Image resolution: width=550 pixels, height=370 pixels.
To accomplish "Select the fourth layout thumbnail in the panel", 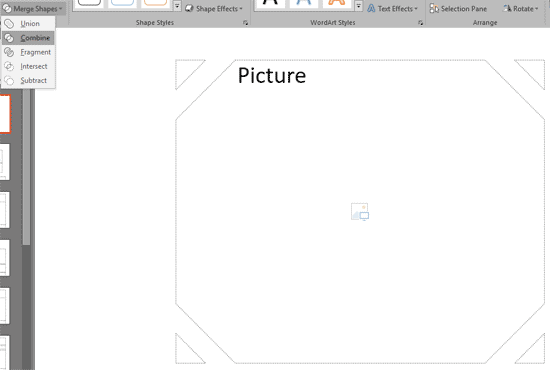I will (5, 258).
